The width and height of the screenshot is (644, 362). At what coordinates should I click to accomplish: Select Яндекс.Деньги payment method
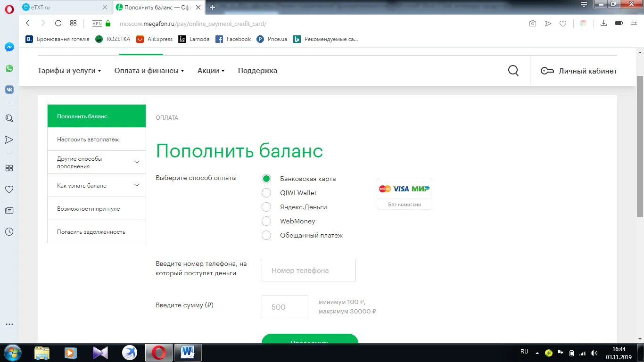[266, 207]
